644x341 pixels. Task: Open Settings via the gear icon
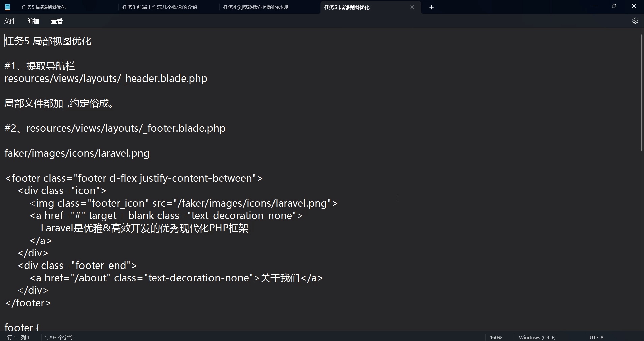(635, 21)
